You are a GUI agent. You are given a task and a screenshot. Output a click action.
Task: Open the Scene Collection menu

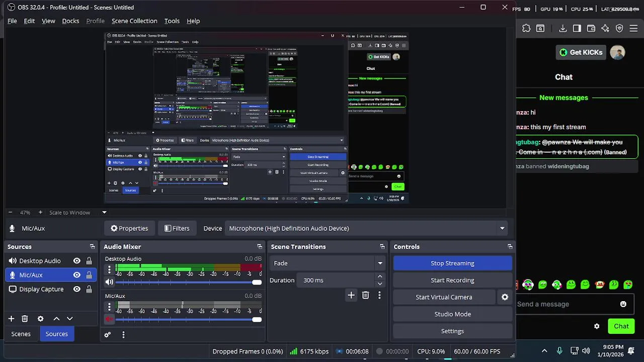pos(134,21)
